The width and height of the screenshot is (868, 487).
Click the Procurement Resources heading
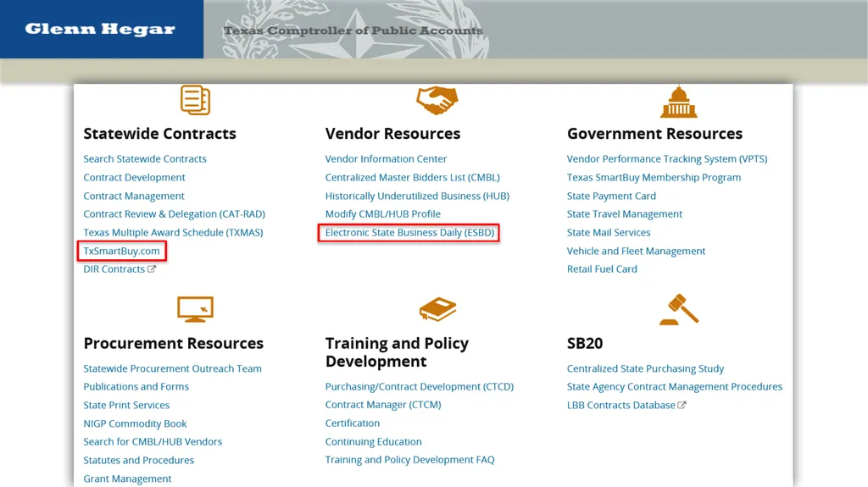coord(174,343)
